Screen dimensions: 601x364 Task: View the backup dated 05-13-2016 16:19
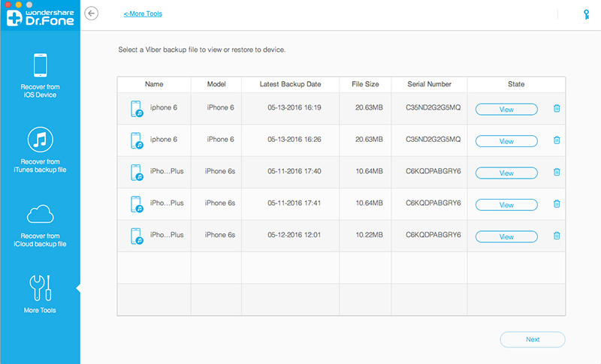506,110
